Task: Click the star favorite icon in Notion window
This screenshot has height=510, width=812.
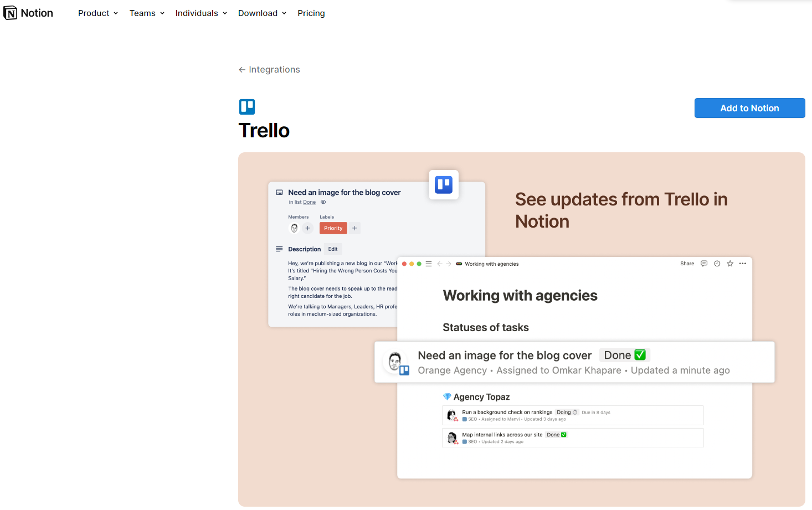Action: coord(730,264)
